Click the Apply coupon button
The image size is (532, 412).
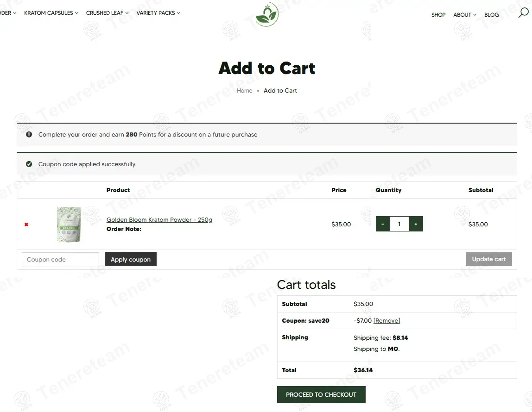pos(131,260)
